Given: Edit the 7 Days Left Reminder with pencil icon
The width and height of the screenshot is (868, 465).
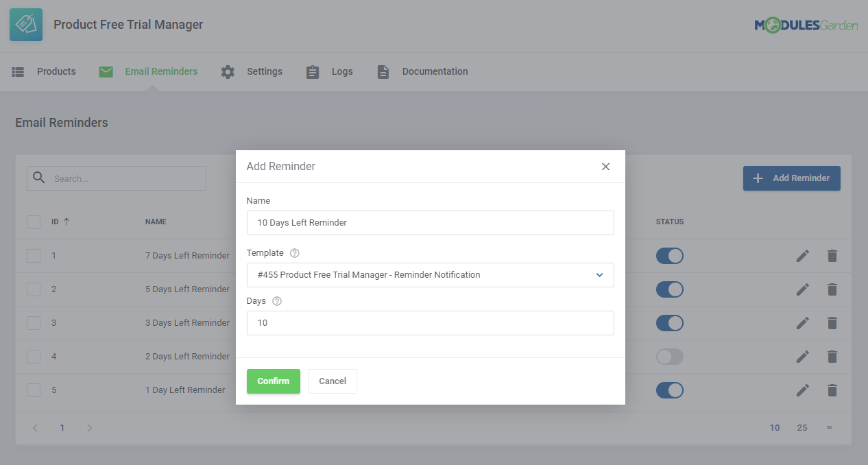Looking at the screenshot, I should [x=802, y=255].
